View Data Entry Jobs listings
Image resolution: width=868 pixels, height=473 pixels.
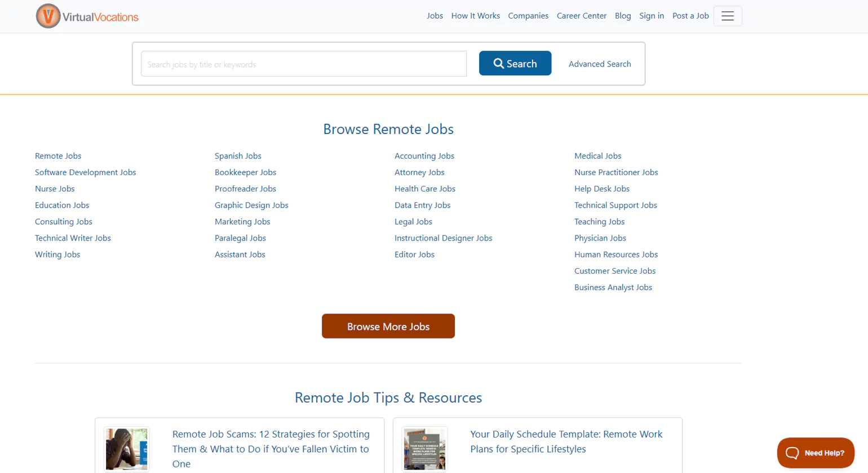(422, 205)
